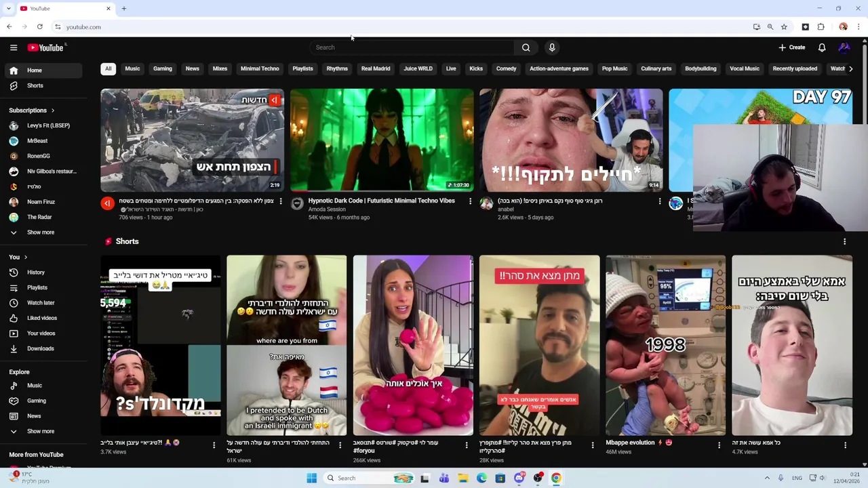Open the Windows Start menu
Screen dimensions: 868x488
pyautogui.click(x=311, y=478)
